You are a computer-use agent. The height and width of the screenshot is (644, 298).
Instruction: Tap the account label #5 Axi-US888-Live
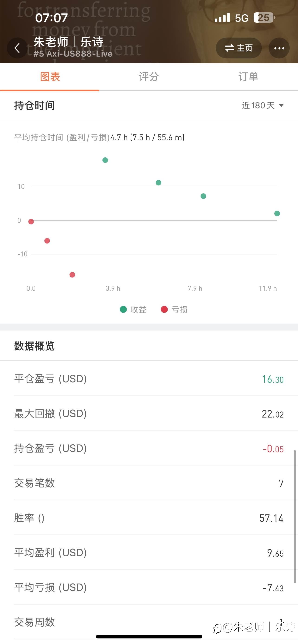pos(73,54)
